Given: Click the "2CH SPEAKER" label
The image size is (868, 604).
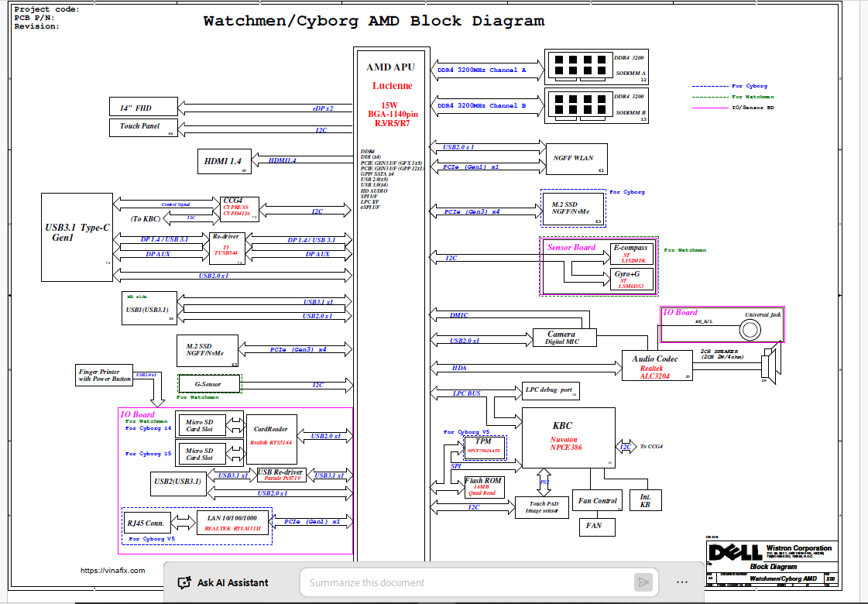Looking at the screenshot, I should point(719,352).
